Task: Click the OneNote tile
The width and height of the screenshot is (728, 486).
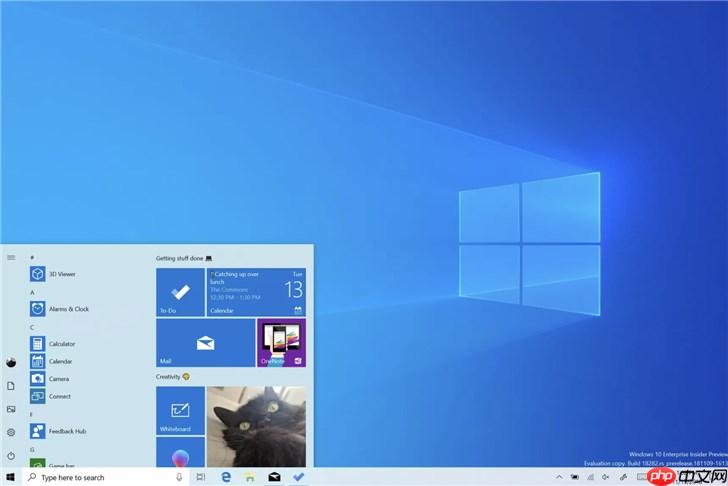Action: point(281,343)
